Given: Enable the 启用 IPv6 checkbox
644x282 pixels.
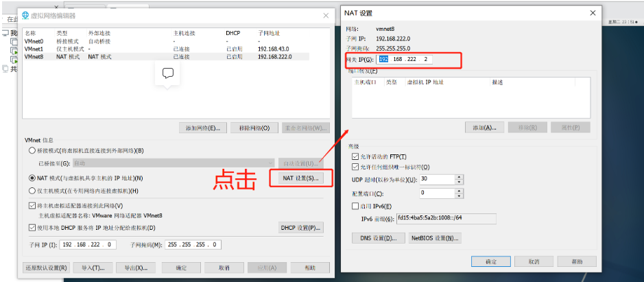Looking at the screenshot, I should [x=355, y=206].
